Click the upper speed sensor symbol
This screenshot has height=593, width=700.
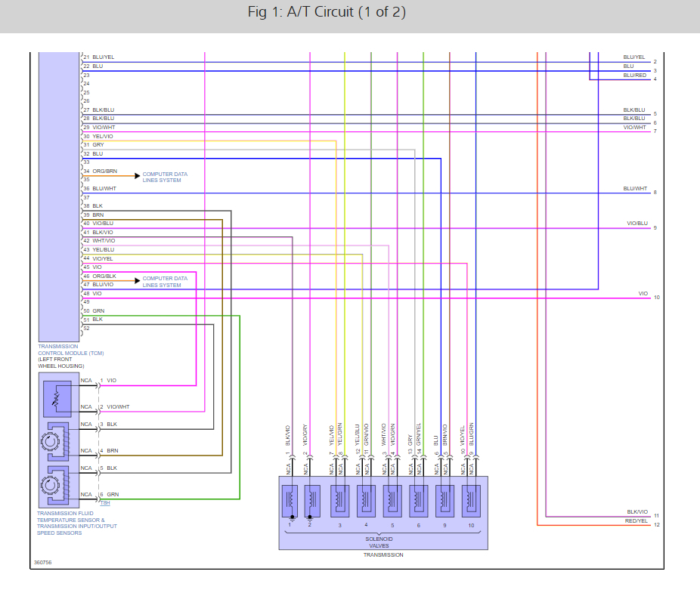[x=56, y=442]
